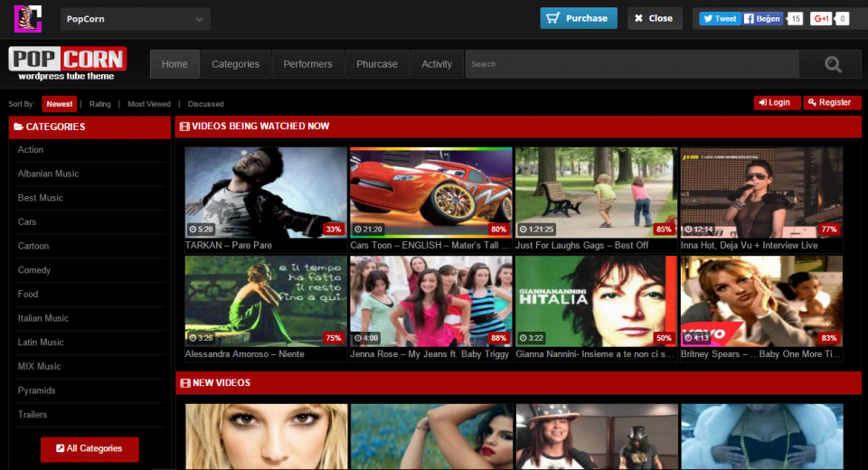The height and width of the screenshot is (470, 868).
Task: Open the TARKAN Pare Pare video thumbnail
Action: pos(266,193)
